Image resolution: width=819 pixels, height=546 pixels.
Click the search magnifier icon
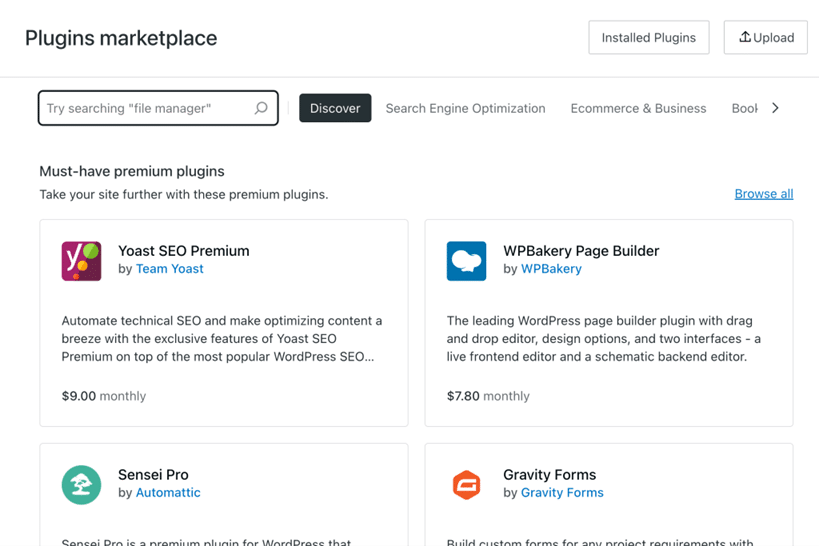coord(261,108)
